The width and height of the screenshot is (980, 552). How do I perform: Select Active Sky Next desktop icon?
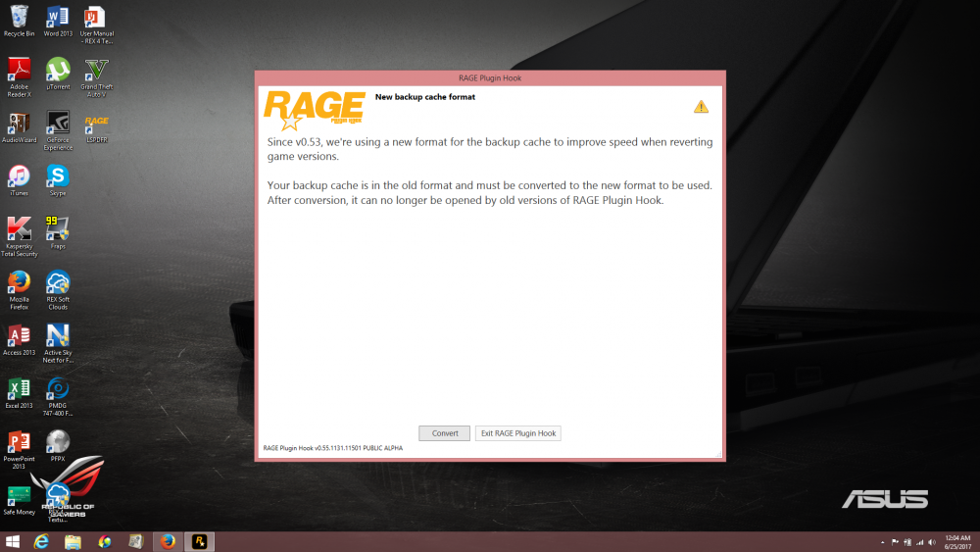[x=58, y=343]
